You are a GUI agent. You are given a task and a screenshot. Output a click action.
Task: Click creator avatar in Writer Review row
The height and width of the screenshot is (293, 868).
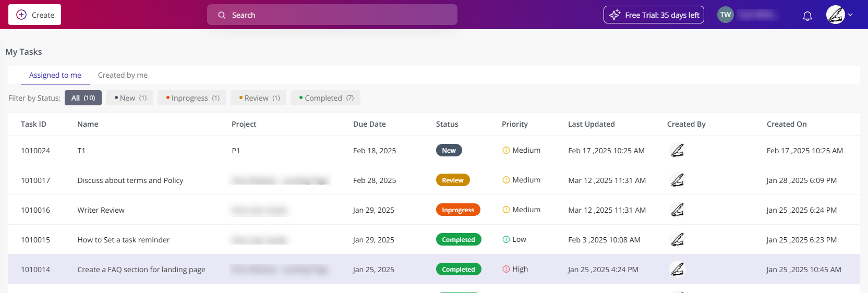(677, 210)
